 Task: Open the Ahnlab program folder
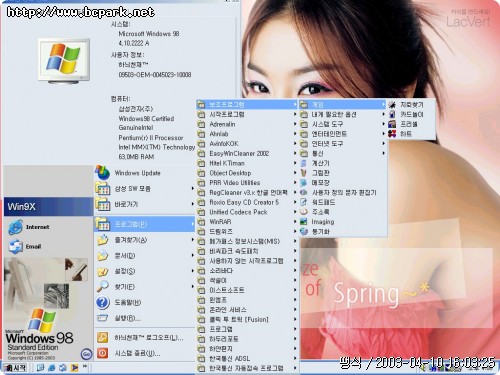click(247, 134)
